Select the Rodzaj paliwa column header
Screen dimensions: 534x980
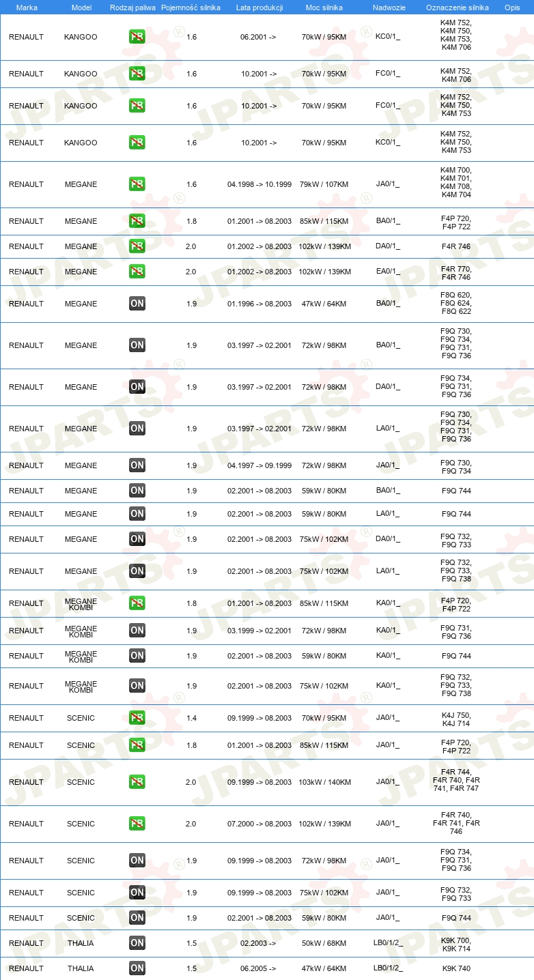(x=132, y=8)
